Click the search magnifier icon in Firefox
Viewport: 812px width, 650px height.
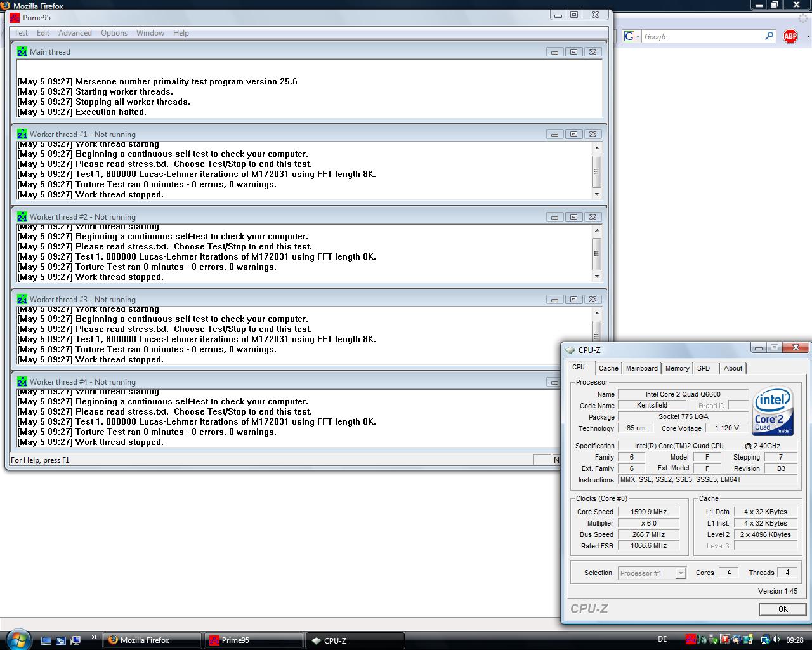[x=769, y=36]
